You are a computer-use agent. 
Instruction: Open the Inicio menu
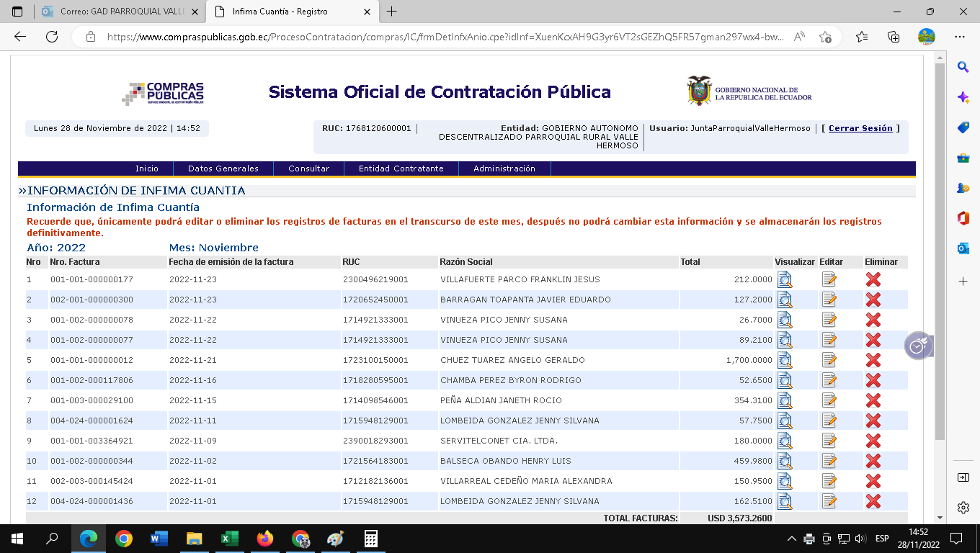tap(147, 168)
